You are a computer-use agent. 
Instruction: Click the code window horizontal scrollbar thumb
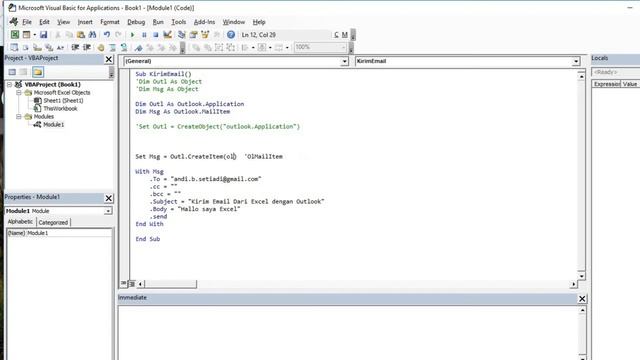(x=170, y=284)
